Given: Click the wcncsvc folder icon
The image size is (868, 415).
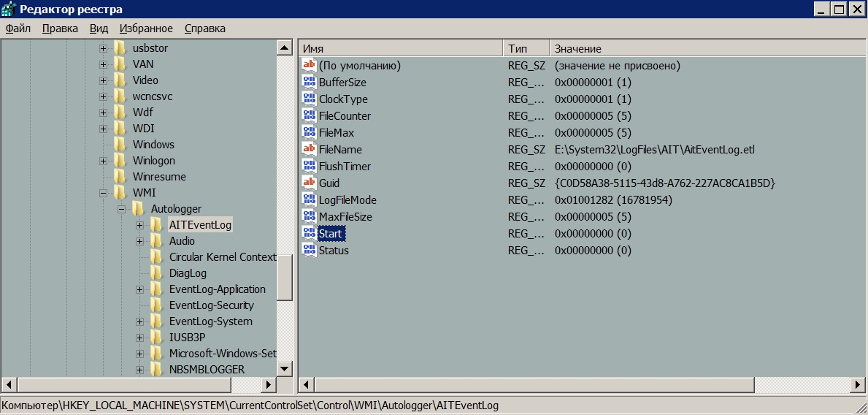Looking at the screenshot, I should click(x=120, y=96).
